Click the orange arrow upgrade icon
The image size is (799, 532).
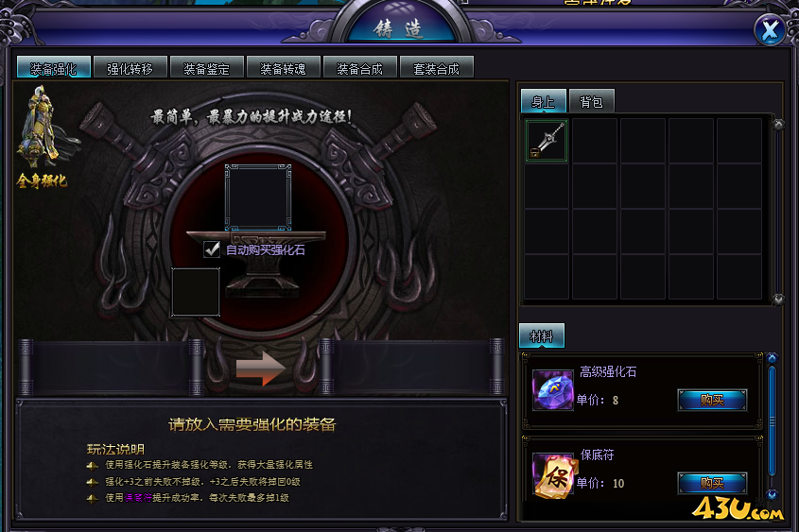(x=260, y=369)
